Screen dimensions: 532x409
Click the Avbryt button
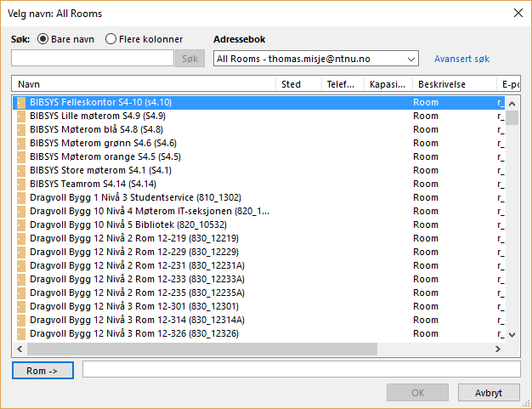[489, 393]
